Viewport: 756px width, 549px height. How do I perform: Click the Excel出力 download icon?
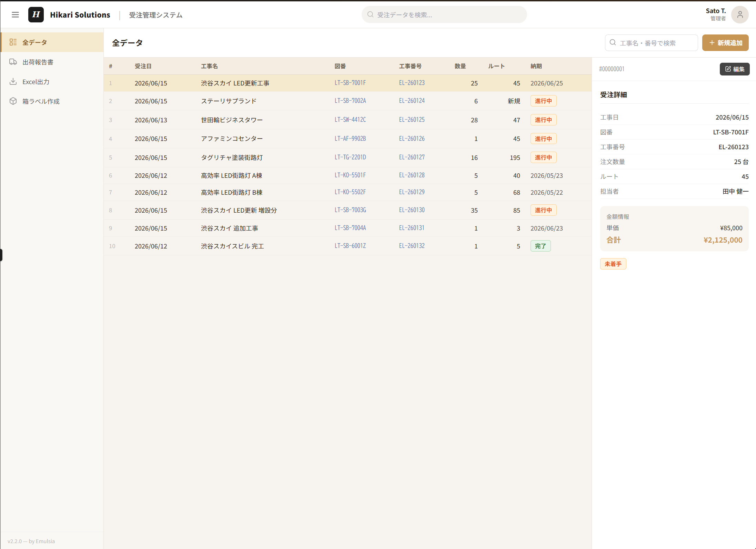13,82
